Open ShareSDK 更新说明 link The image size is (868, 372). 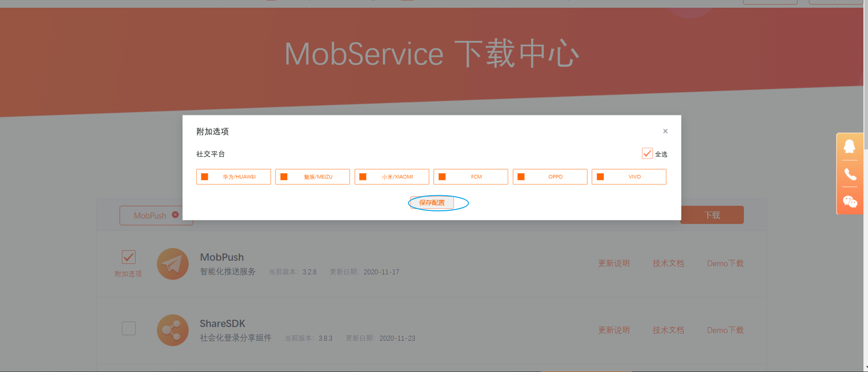click(x=614, y=330)
